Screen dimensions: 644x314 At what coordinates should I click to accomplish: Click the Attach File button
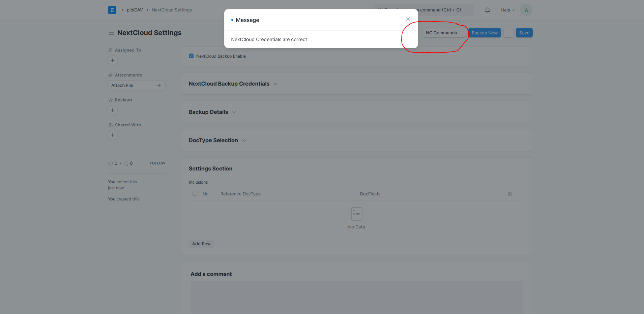pos(137,85)
